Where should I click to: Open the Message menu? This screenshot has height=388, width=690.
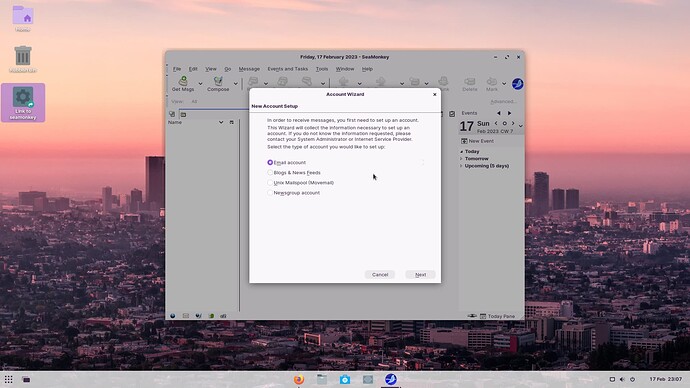249,69
